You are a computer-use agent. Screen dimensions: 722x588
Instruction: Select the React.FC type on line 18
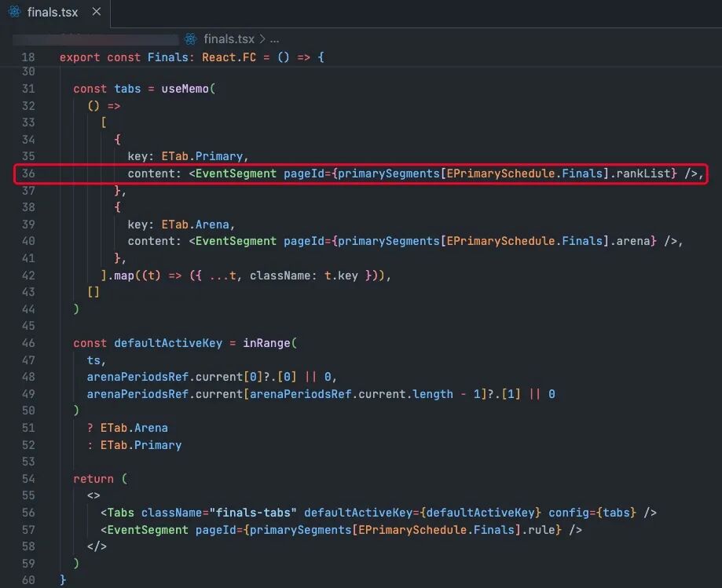229,57
